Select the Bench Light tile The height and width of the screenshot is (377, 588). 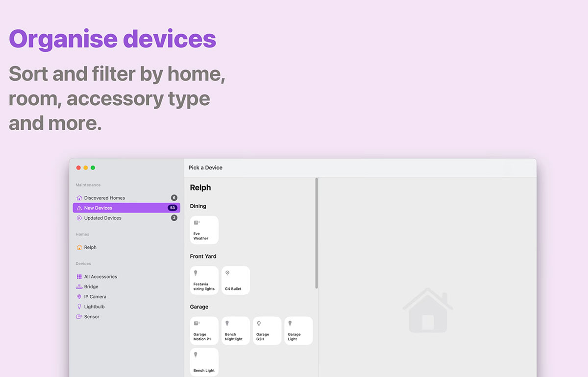[x=204, y=362]
